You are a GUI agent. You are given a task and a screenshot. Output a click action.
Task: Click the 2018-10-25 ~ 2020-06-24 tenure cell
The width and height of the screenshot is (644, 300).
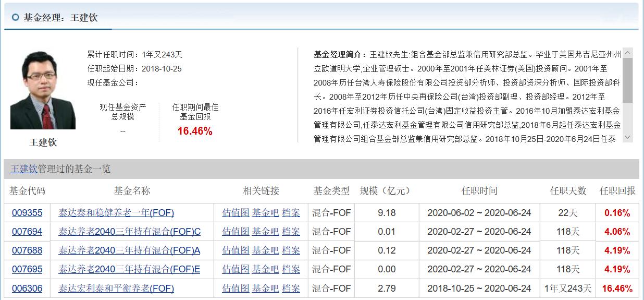click(479, 288)
